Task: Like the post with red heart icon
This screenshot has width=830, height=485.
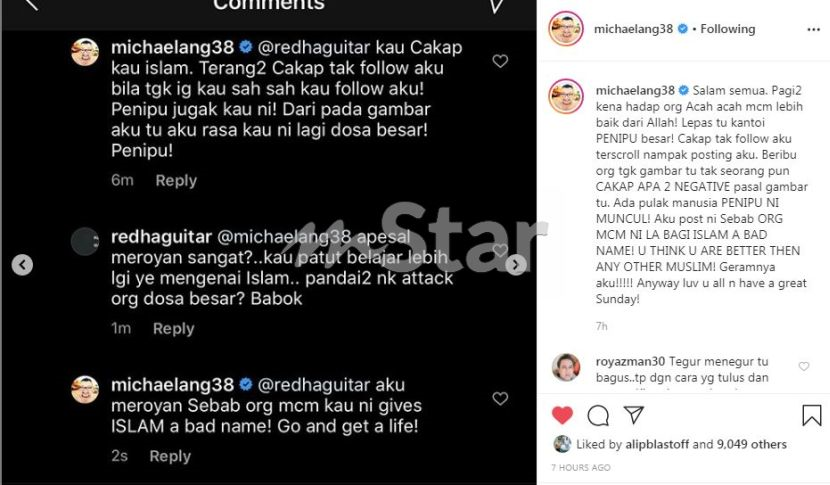Action: (x=563, y=415)
